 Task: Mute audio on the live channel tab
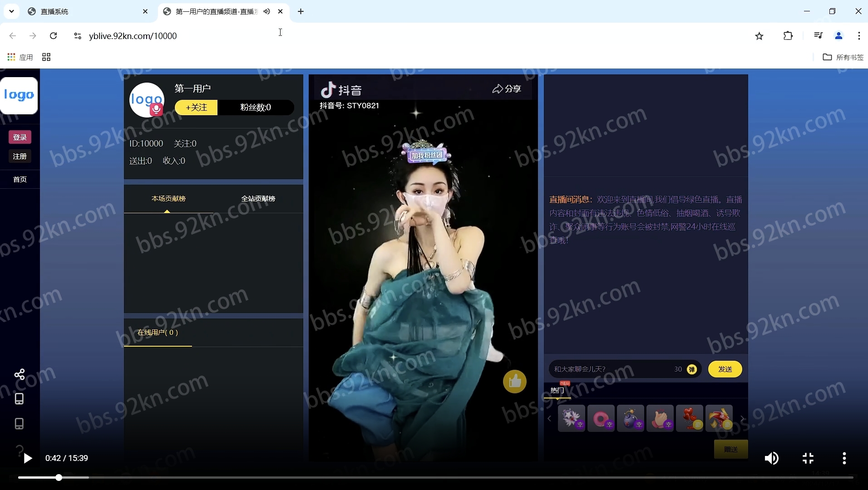click(266, 11)
